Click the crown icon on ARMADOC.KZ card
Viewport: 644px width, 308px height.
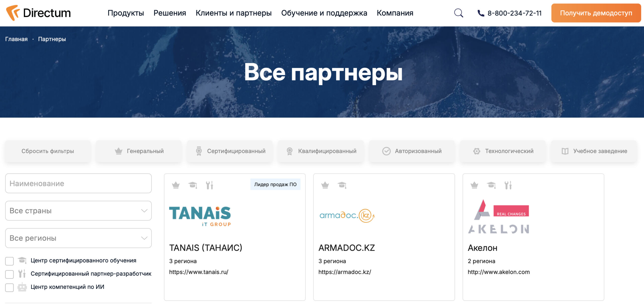click(x=325, y=185)
